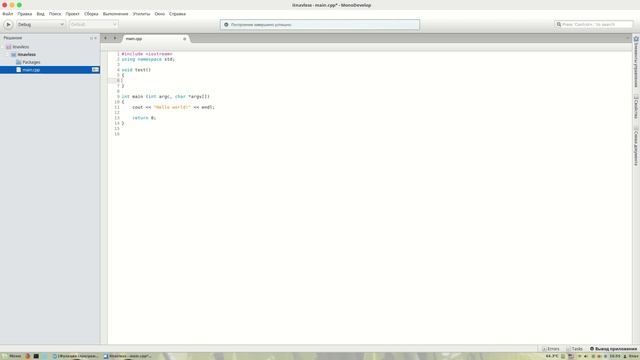Open the Вид menu
Viewport: 640px width, 360px height.
(x=40, y=14)
